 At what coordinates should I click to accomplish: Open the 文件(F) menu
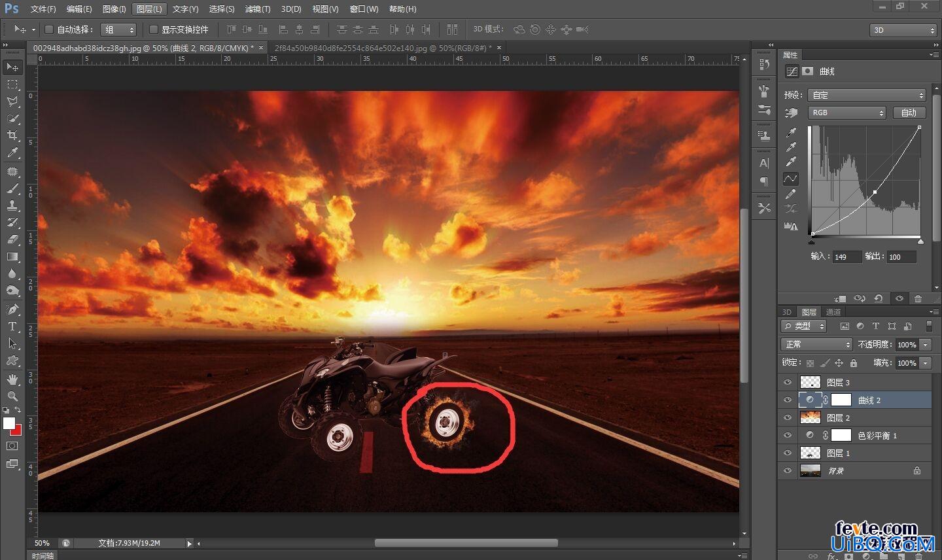(x=43, y=9)
